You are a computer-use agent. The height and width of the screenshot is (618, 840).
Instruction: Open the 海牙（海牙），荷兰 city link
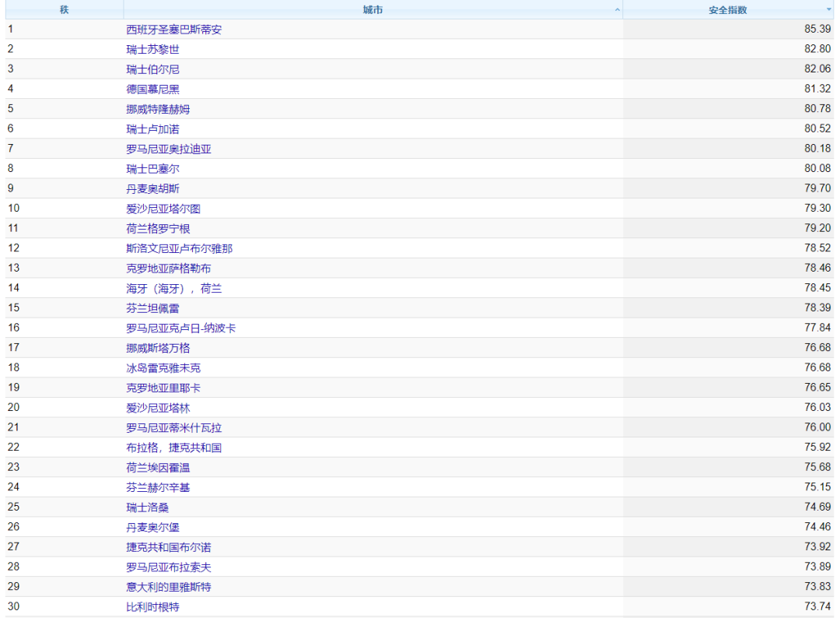(x=174, y=288)
